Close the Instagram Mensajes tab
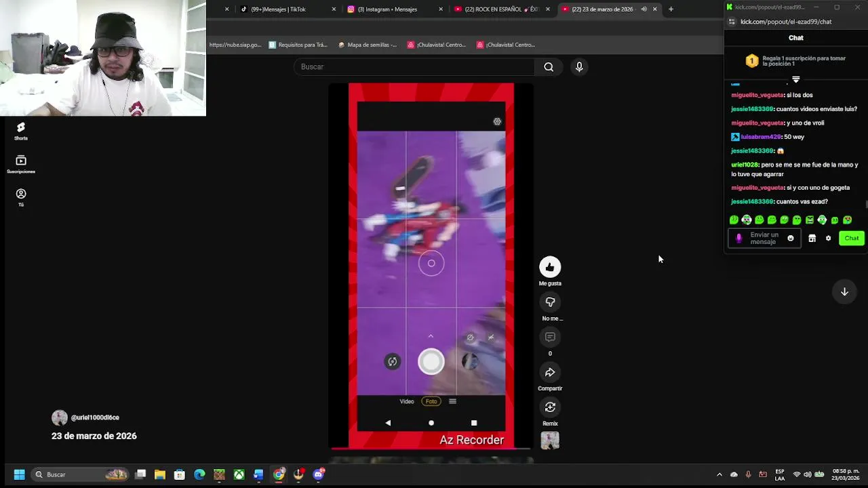The image size is (868, 488). (441, 9)
